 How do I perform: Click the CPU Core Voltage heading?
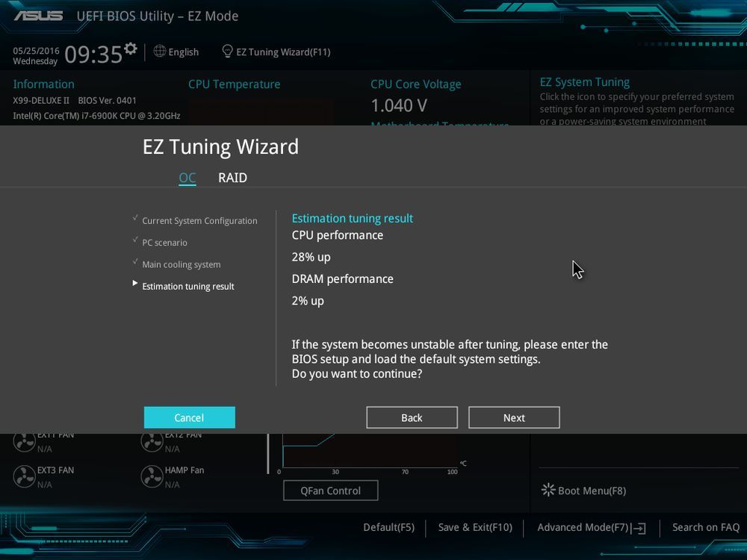coord(416,84)
